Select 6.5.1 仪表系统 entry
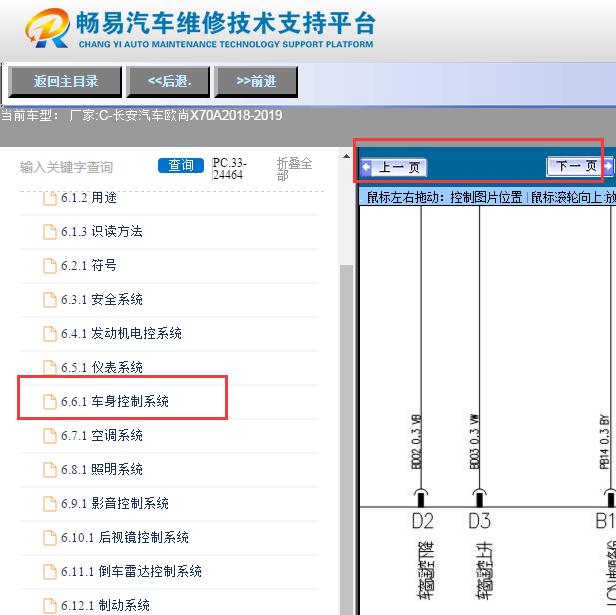 click(x=101, y=367)
